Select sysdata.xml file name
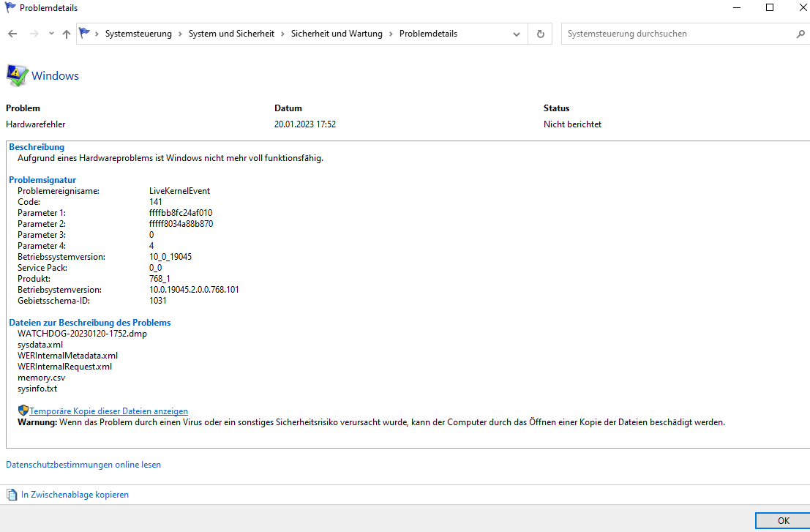810x532 pixels. pos(40,345)
